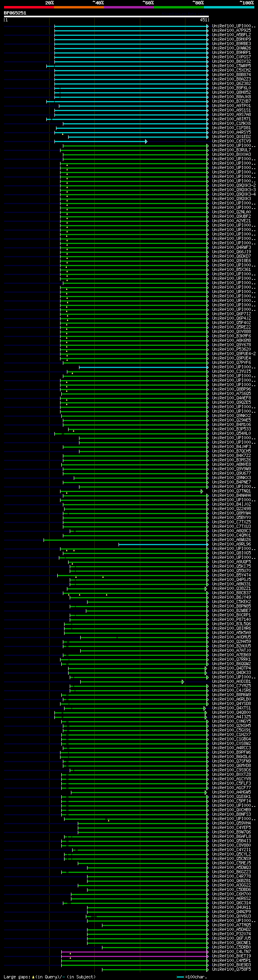This screenshot has height=980, width=258.
Task: Select label UniRef100_B6SV32
Action: click(x=231, y=62)
